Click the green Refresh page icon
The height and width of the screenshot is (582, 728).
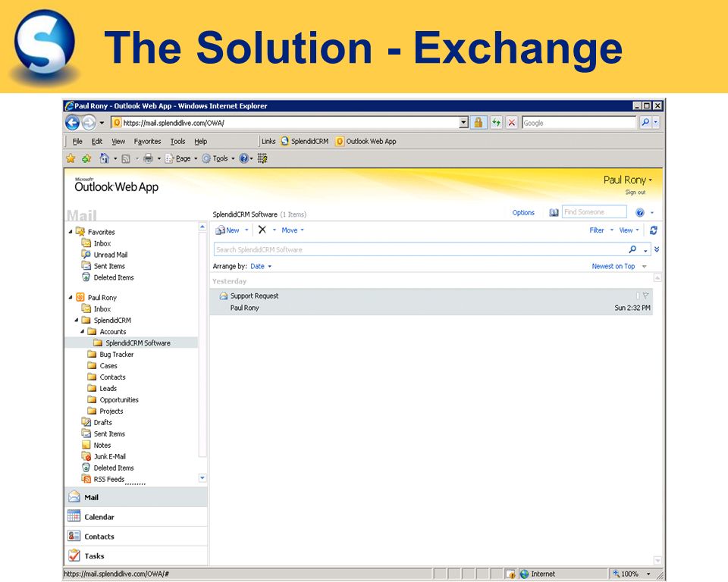(496, 123)
